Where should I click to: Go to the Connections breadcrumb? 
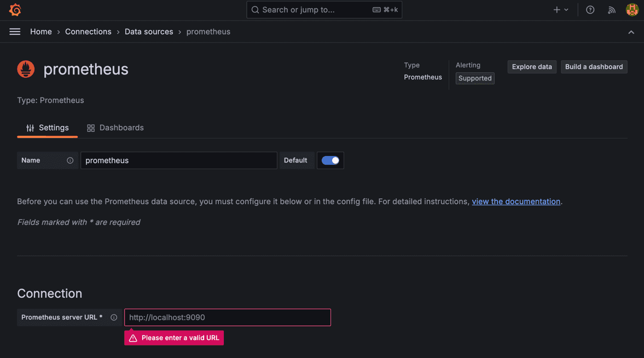(x=88, y=32)
